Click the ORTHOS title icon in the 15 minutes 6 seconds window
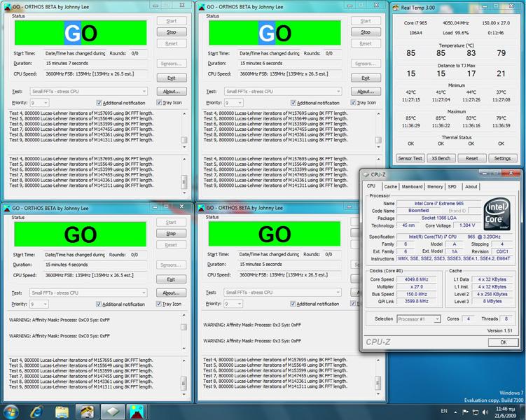Viewport: 526px width, 420px height. 202,7
